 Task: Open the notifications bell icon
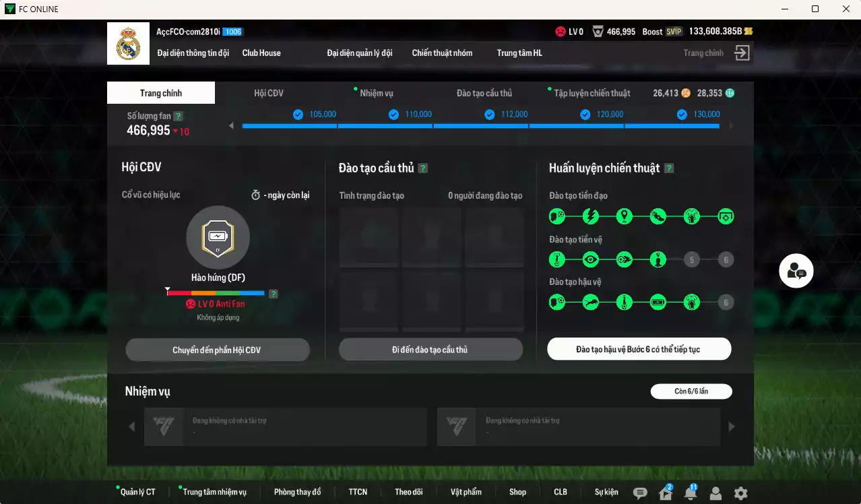[x=690, y=493]
